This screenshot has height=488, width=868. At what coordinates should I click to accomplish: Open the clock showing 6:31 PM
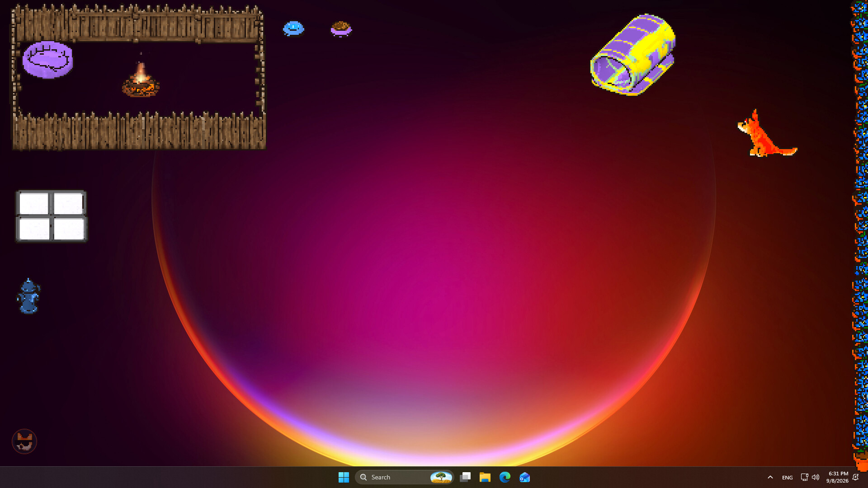click(837, 477)
